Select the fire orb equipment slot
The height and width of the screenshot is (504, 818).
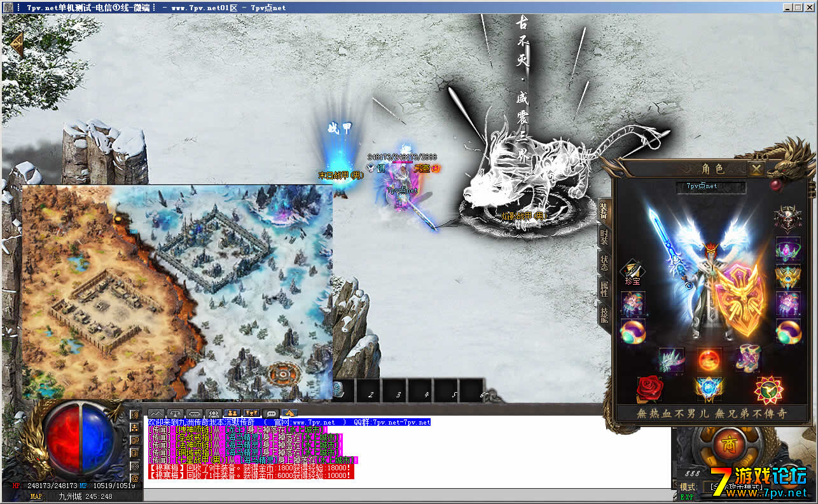[x=709, y=360]
